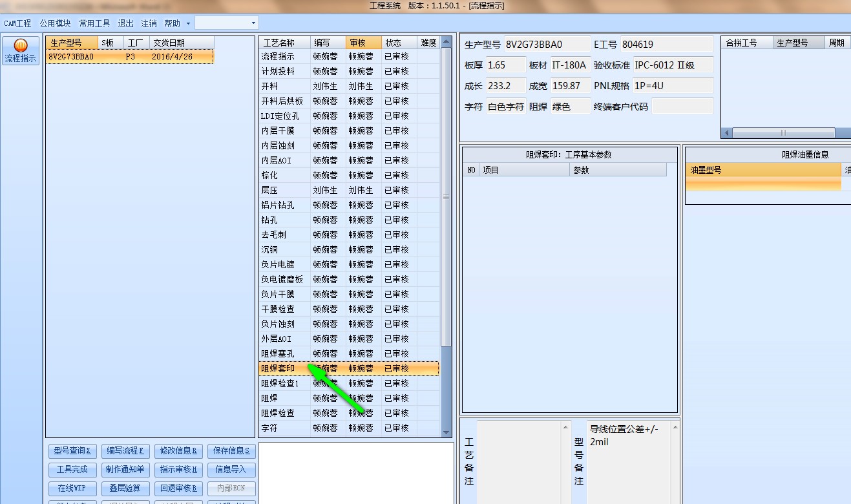
Task: Expand the menu bar overflow arrow after 帮助
Action: tap(188, 23)
